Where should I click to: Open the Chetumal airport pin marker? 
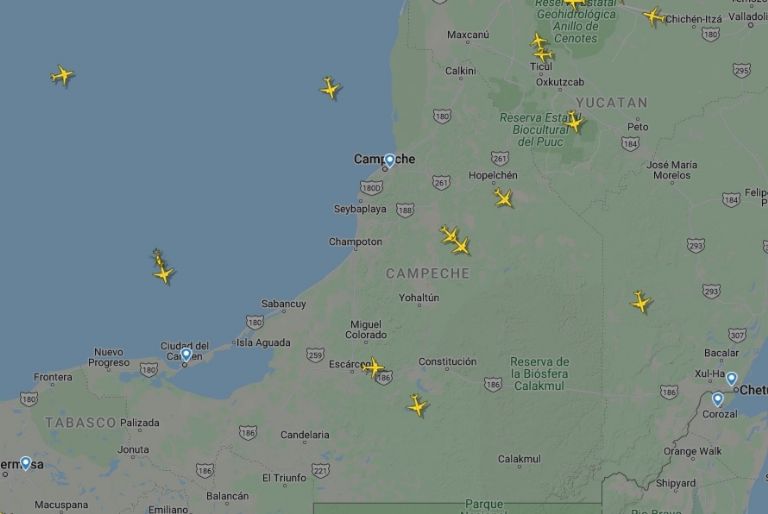pyautogui.click(x=731, y=378)
